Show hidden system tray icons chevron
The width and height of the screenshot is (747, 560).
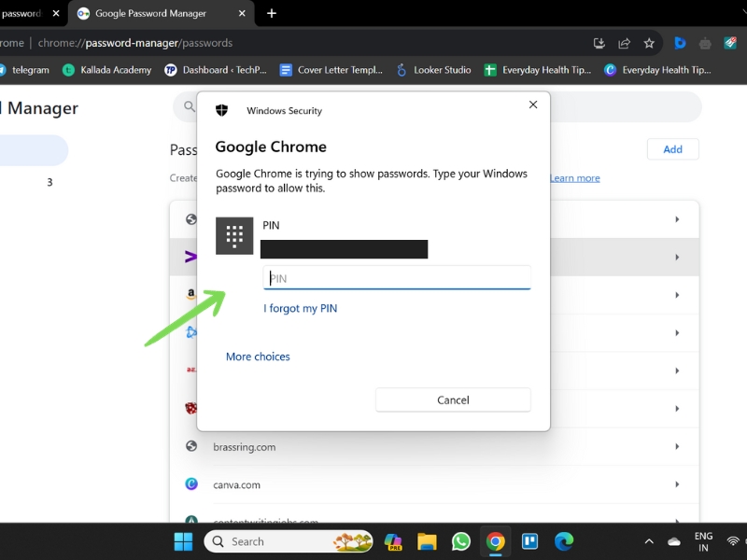[x=649, y=541]
